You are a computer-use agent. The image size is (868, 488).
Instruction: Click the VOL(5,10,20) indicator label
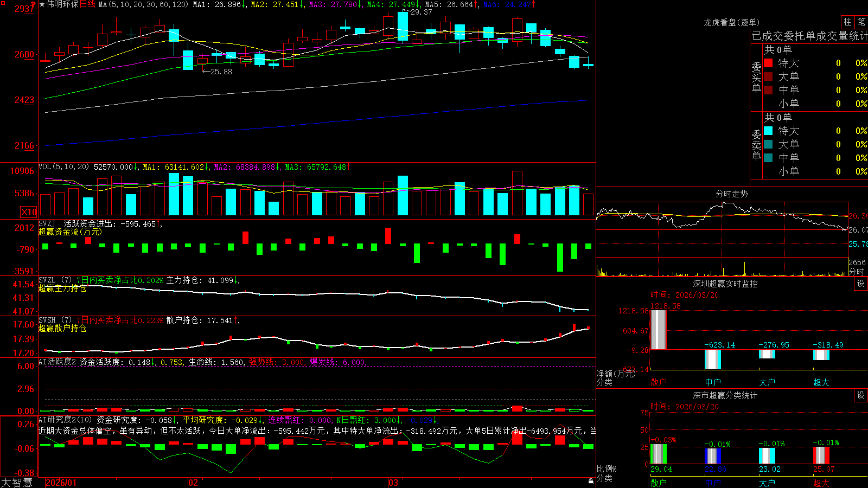(63, 167)
